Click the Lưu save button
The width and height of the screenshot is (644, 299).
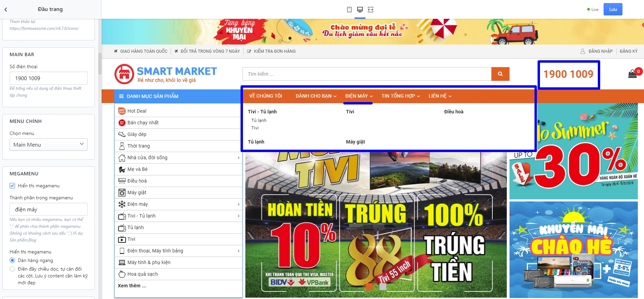click(x=613, y=9)
